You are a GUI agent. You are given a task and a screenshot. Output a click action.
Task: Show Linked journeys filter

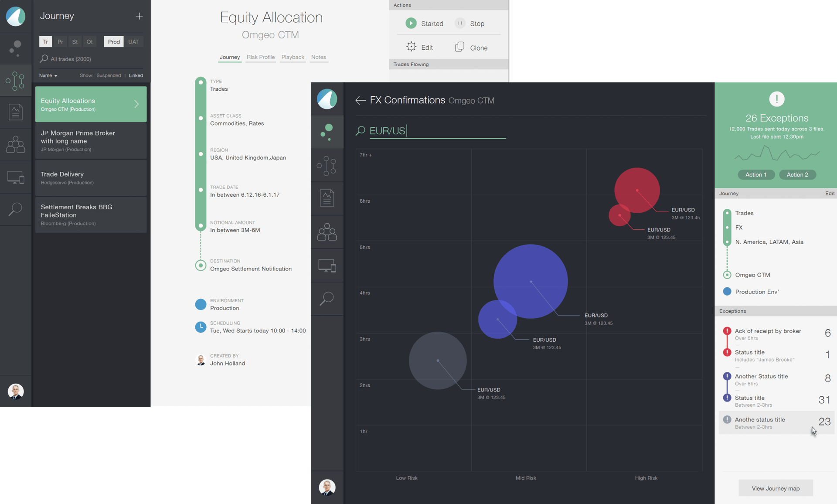coord(136,76)
